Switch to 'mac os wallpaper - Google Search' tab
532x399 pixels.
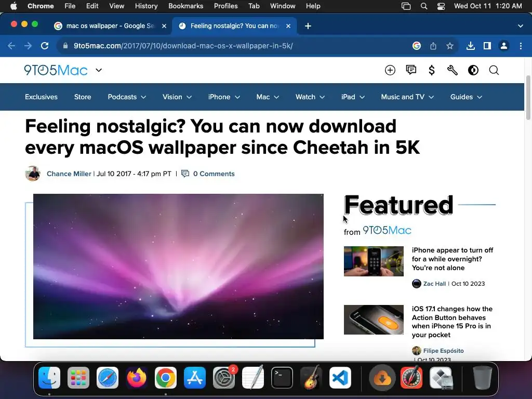click(x=110, y=26)
